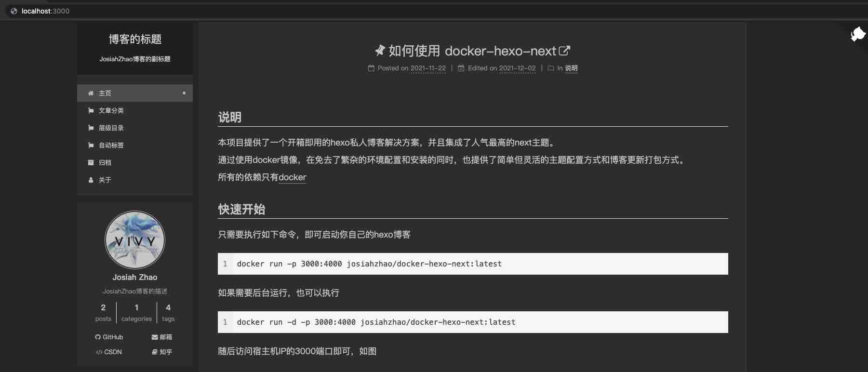
Task: Click the docker hyperlink in description
Action: click(292, 177)
